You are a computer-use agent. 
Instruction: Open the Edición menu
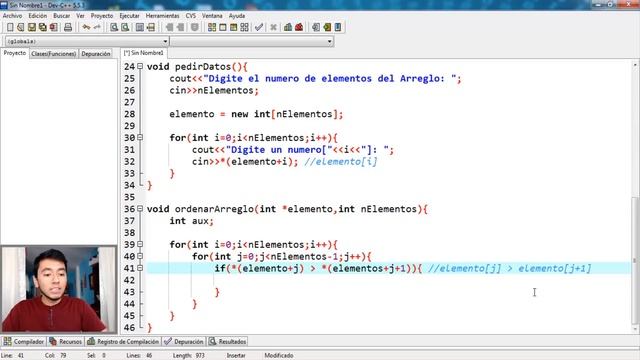click(38, 16)
